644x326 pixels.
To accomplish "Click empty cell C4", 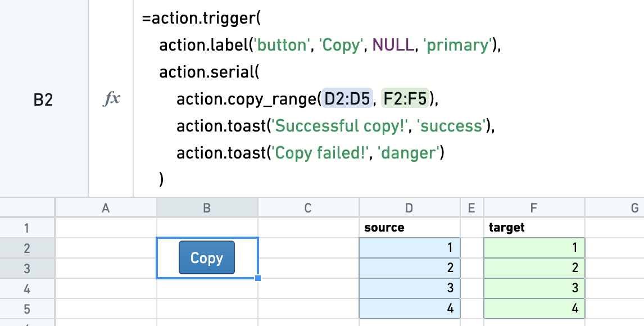I will (x=308, y=289).
